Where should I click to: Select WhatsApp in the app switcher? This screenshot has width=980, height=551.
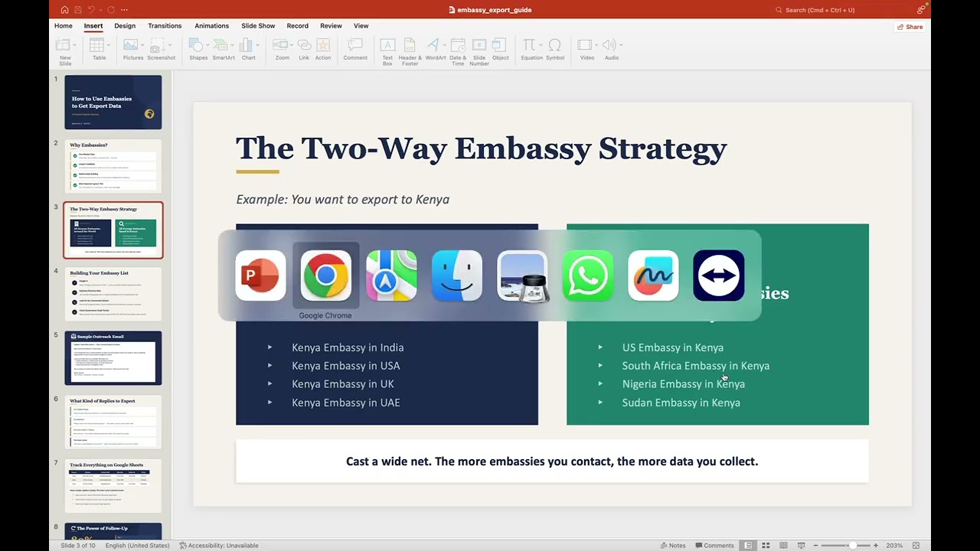pos(588,275)
